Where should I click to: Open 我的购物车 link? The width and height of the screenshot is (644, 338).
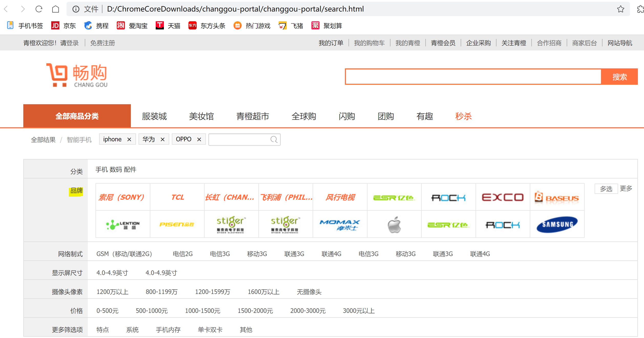click(369, 43)
